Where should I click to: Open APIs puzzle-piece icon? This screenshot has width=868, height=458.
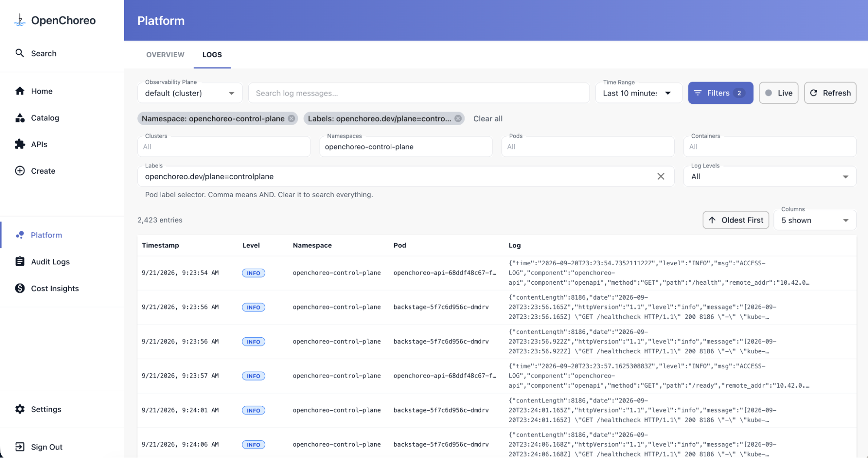[20, 144]
